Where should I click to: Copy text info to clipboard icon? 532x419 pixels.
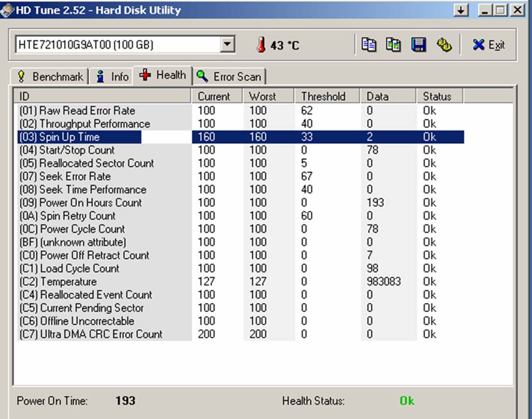coord(369,45)
